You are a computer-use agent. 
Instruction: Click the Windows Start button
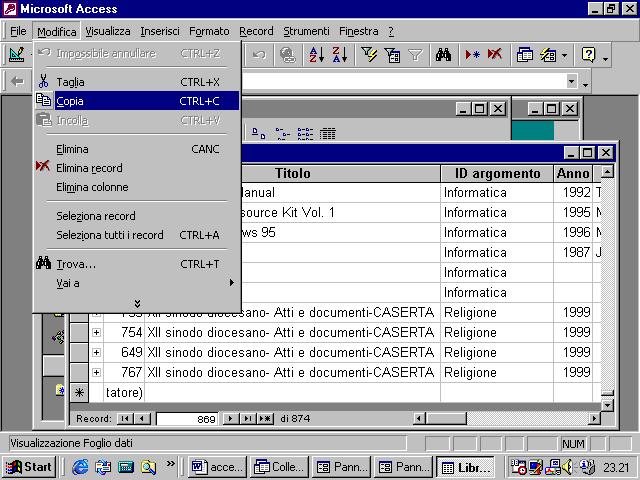tap(29, 467)
